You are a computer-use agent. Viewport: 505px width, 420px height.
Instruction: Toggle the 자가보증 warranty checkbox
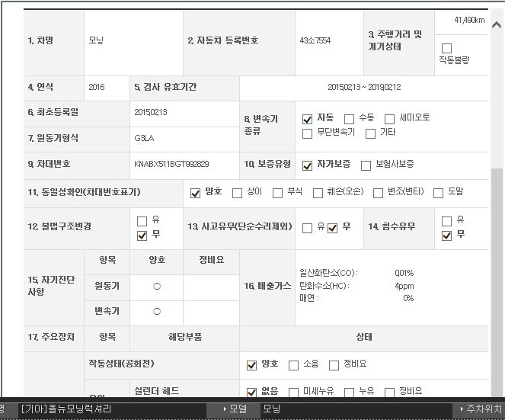308,165
